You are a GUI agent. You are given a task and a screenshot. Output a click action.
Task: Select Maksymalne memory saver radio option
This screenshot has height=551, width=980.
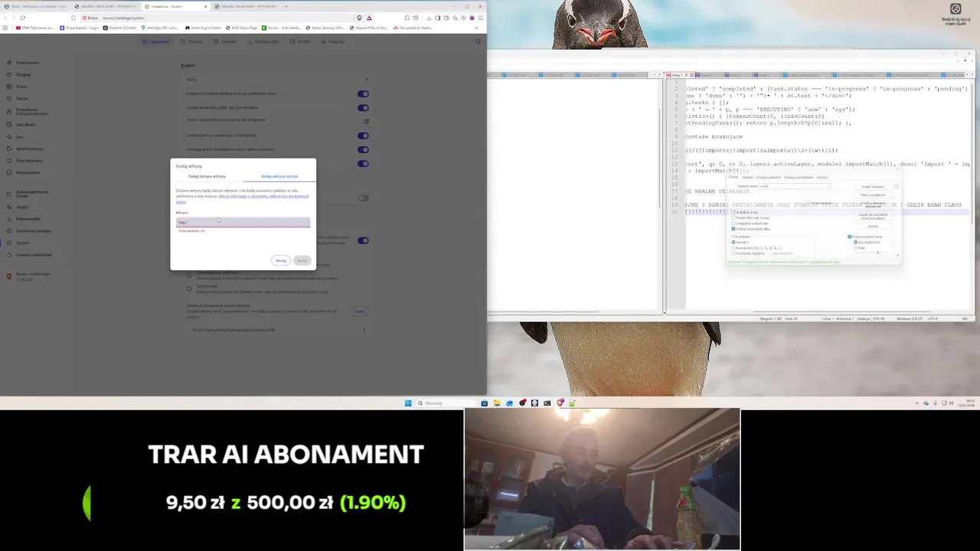click(x=189, y=289)
